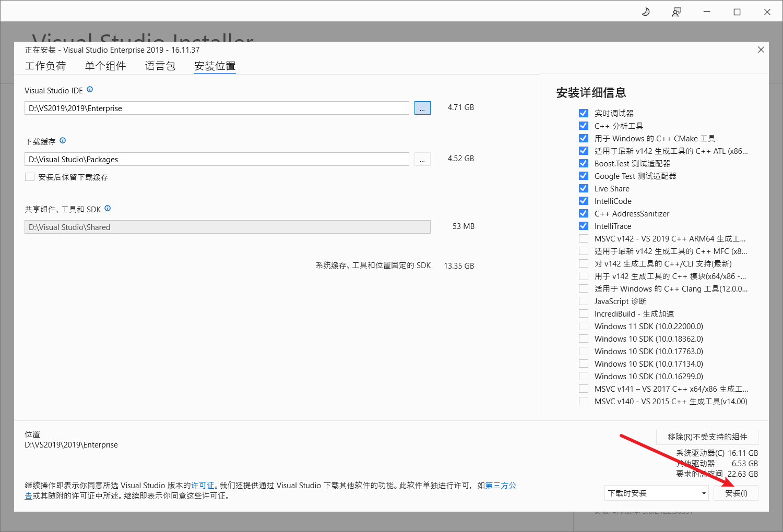Image resolution: width=783 pixels, height=532 pixels.
Task: Close the install dialog with X
Action: [761, 50]
